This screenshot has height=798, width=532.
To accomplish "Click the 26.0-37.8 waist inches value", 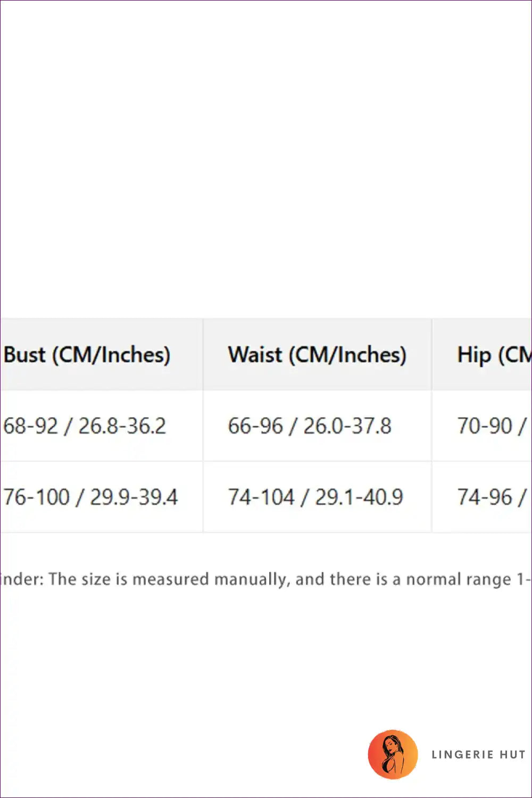I will (x=347, y=426).
